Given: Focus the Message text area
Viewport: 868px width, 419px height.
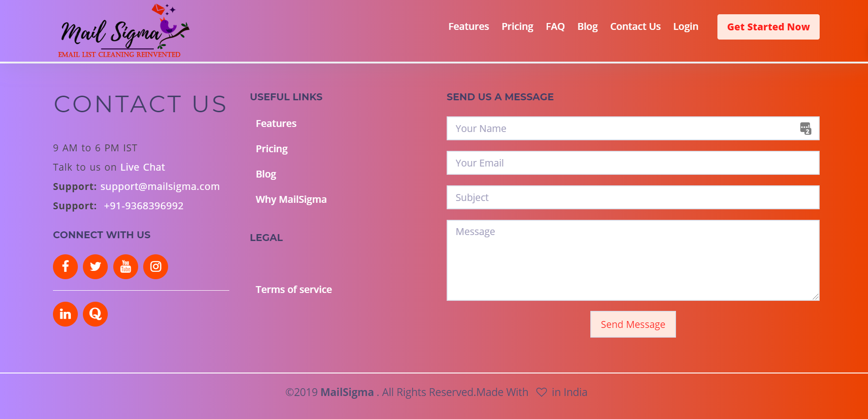Looking at the screenshot, I should [633, 260].
